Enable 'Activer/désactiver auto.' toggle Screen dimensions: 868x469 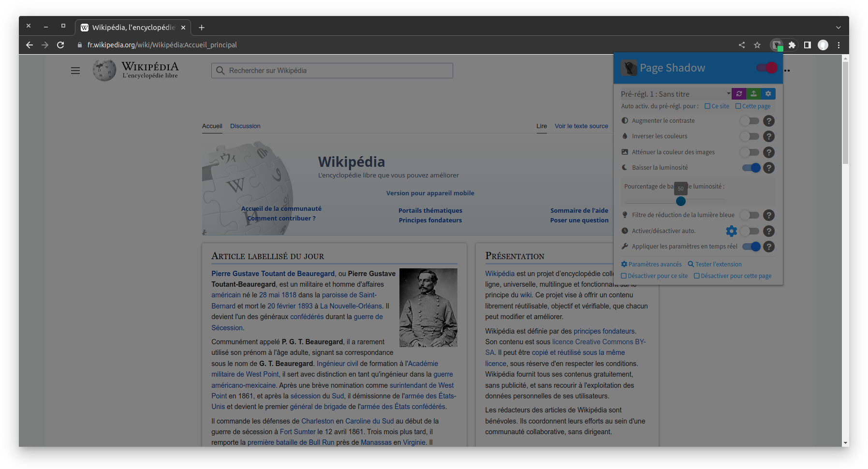pos(750,231)
